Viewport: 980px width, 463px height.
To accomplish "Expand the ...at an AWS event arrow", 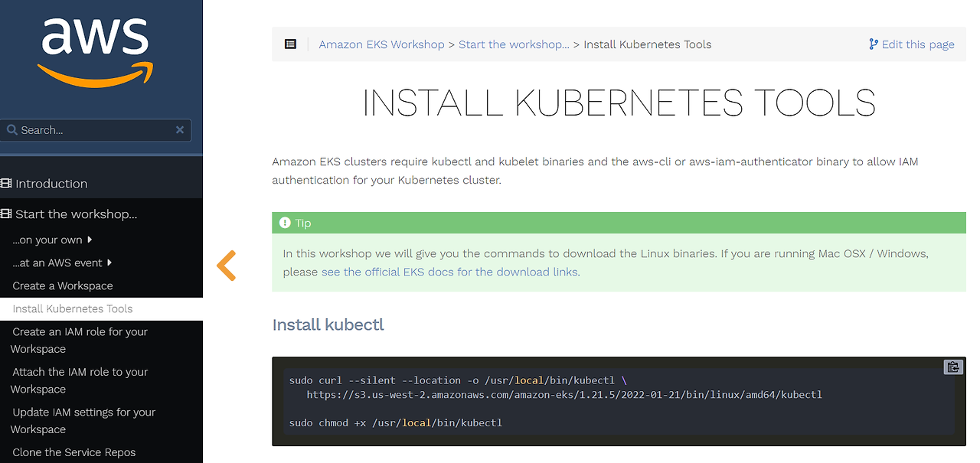I will (109, 262).
